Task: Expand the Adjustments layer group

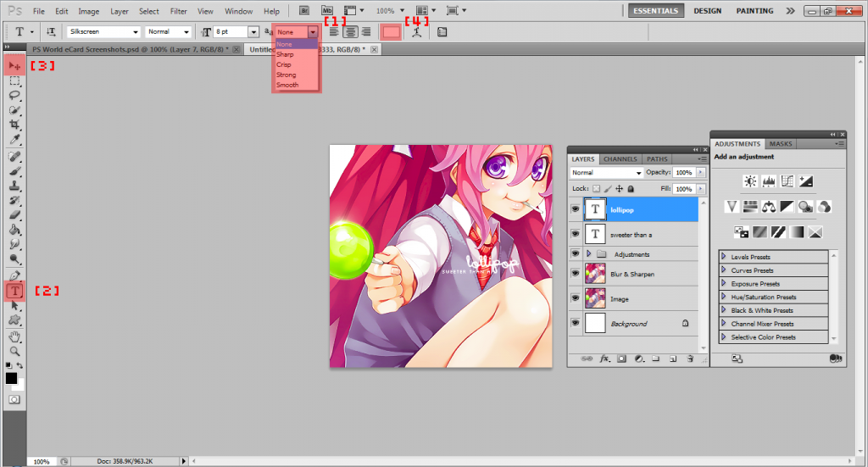Action: tap(588, 254)
